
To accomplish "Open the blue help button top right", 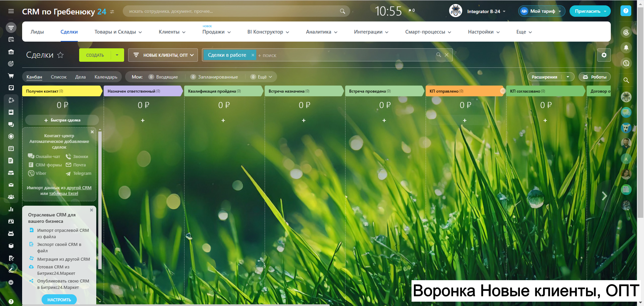I will (x=626, y=11).
